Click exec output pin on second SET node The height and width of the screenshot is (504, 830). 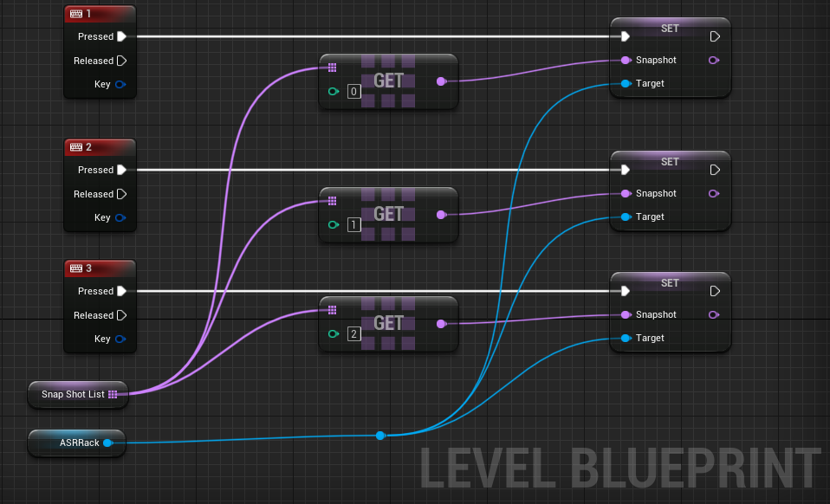[x=715, y=170]
